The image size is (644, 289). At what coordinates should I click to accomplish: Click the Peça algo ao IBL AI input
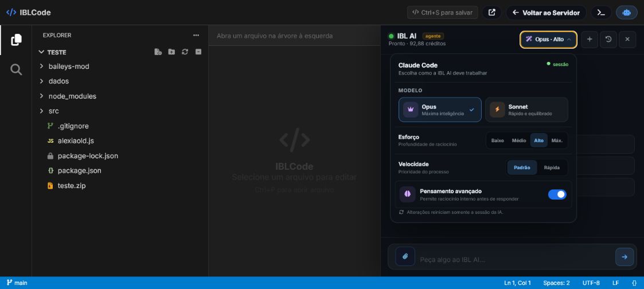514,259
